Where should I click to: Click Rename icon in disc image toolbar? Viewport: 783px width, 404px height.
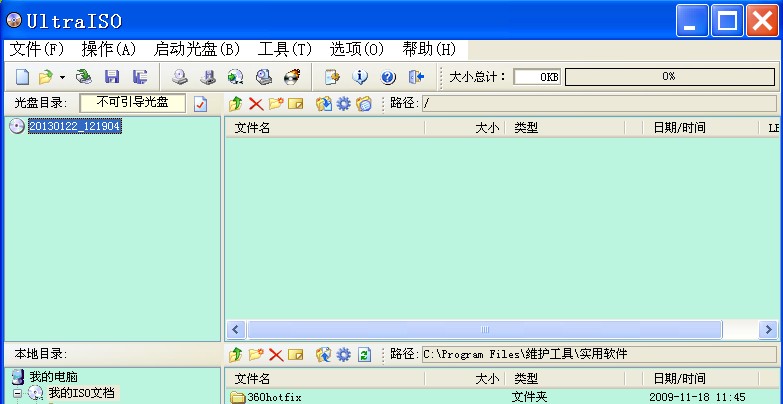tap(296, 104)
